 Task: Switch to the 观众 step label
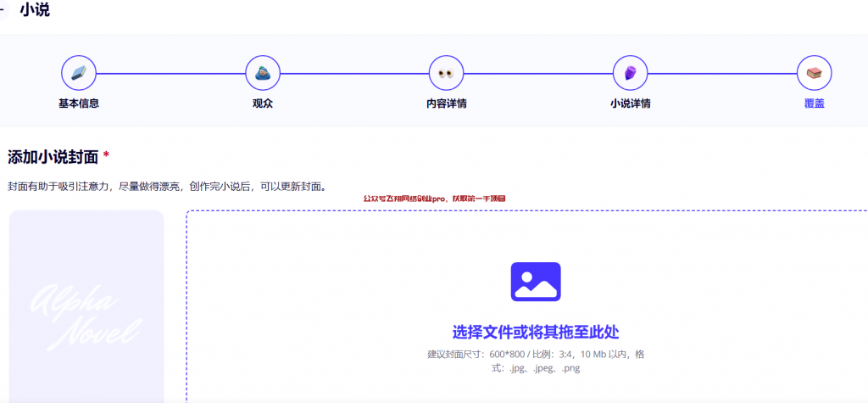coord(263,104)
